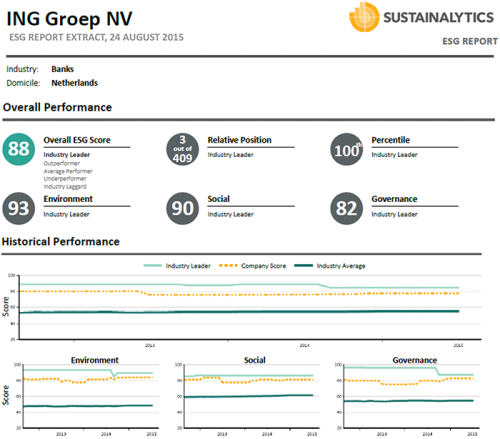Click the Environment chart title
The image size is (500, 439).
(x=95, y=360)
